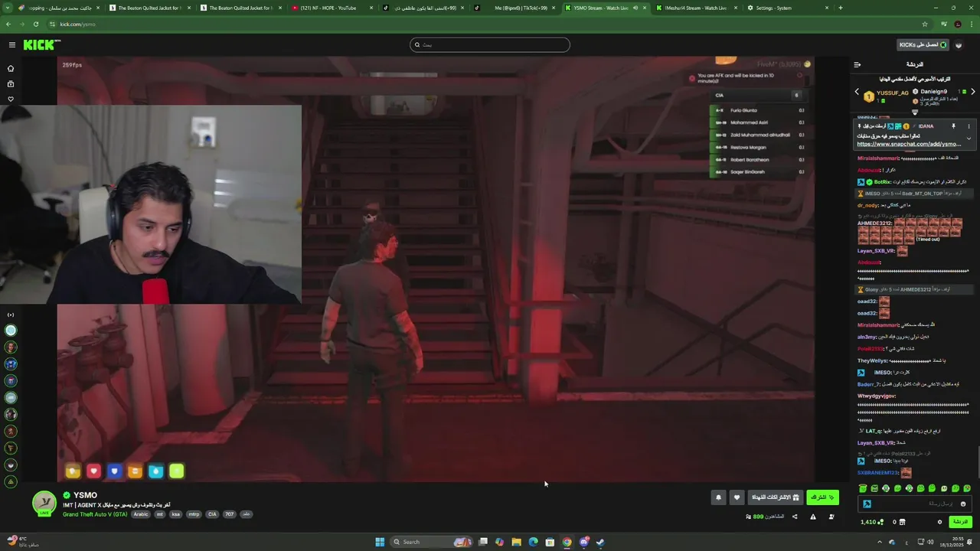This screenshot has width=980, height=551.
Task: Click the TheyWellys username in chat
Action: click(873, 360)
